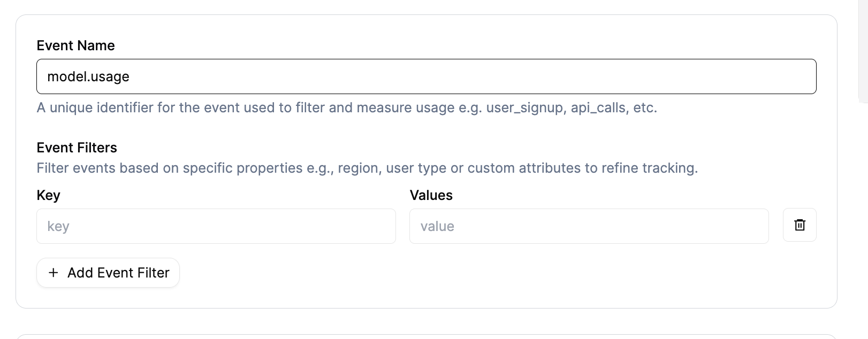Click the 'A unique identifier' helper text
This screenshot has width=868, height=339.
tap(347, 107)
